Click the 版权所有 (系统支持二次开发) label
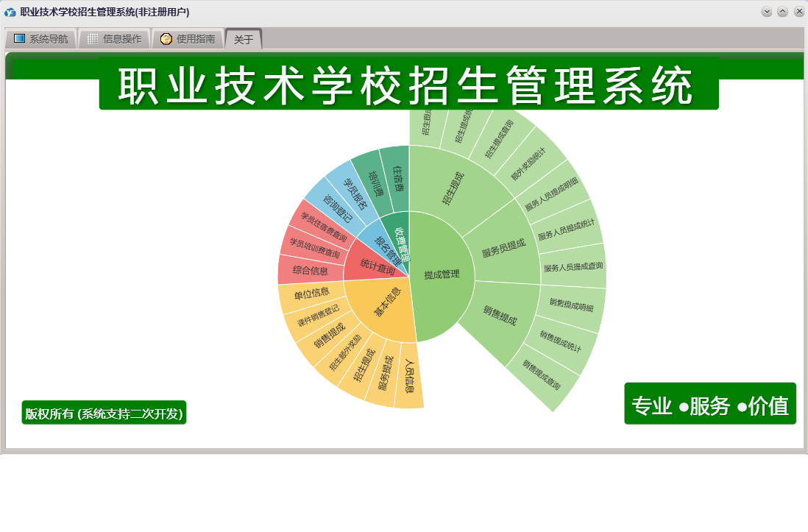Screen dimensions: 808x532 104,413
